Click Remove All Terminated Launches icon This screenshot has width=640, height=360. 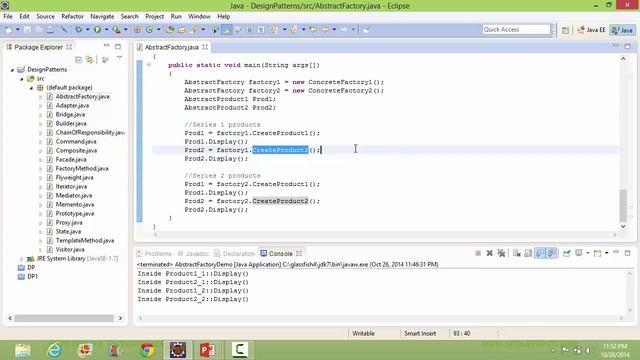(x=501, y=253)
